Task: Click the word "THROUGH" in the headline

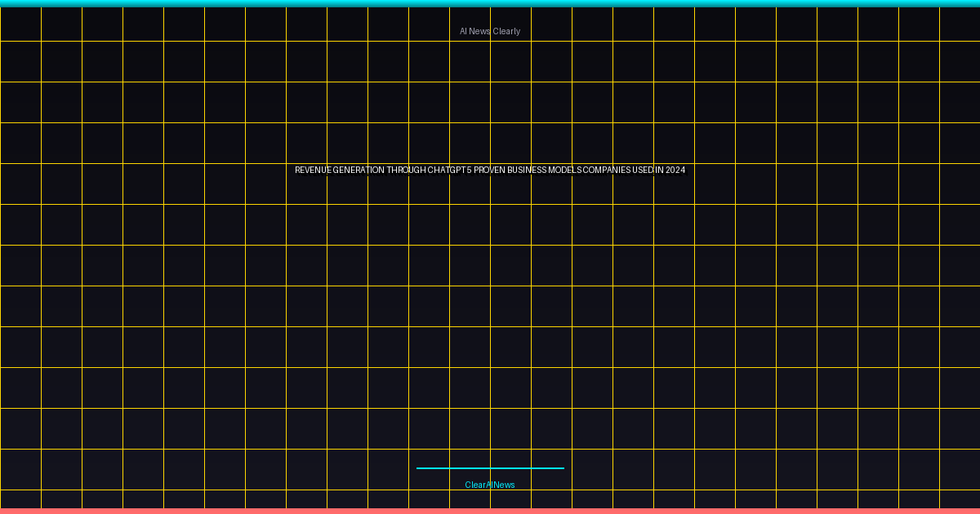Action: pyautogui.click(x=406, y=171)
